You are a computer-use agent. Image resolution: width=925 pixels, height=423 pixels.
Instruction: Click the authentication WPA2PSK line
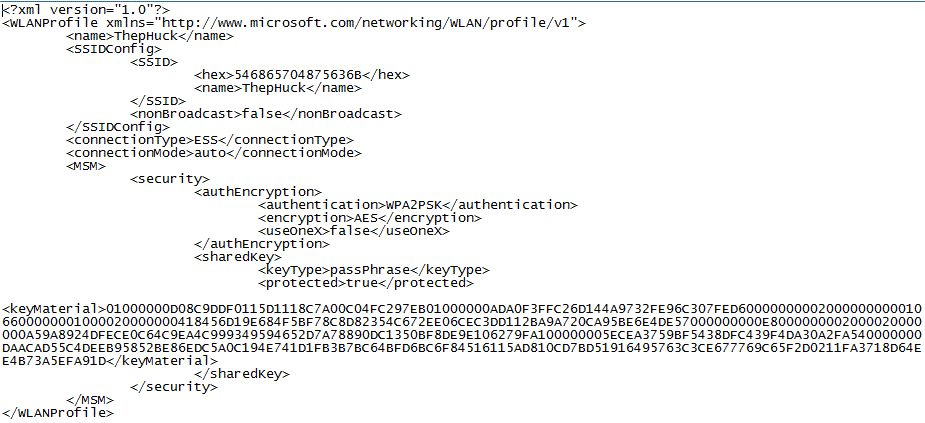click(x=418, y=205)
